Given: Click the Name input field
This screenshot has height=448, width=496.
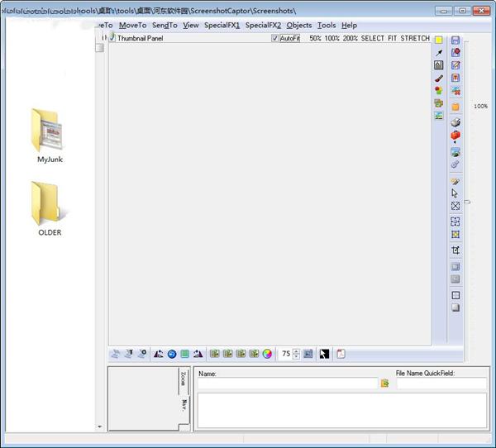Looking at the screenshot, I should coord(288,384).
